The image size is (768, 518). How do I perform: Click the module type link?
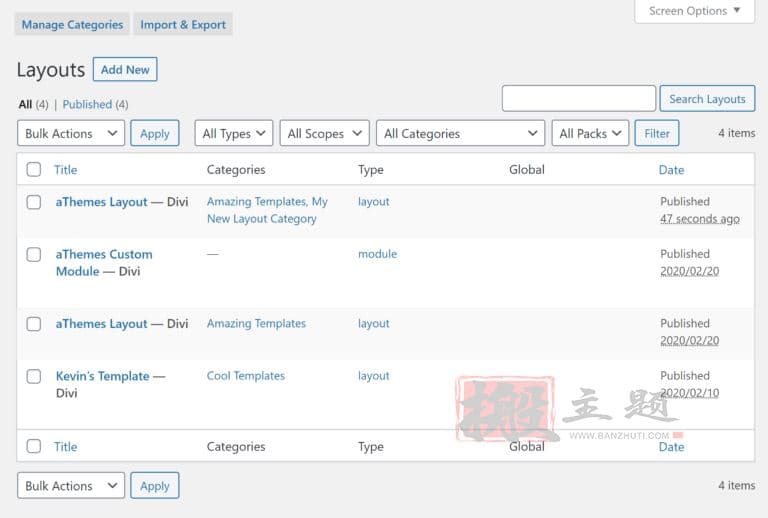[377, 254]
